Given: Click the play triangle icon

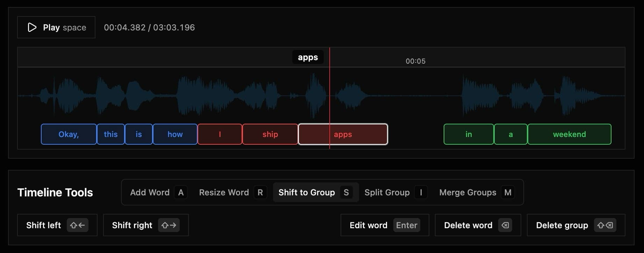Looking at the screenshot, I should pyautogui.click(x=32, y=27).
